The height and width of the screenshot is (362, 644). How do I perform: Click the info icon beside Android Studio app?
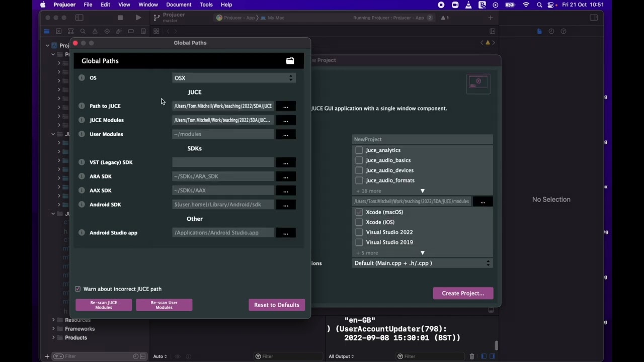(x=82, y=233)
